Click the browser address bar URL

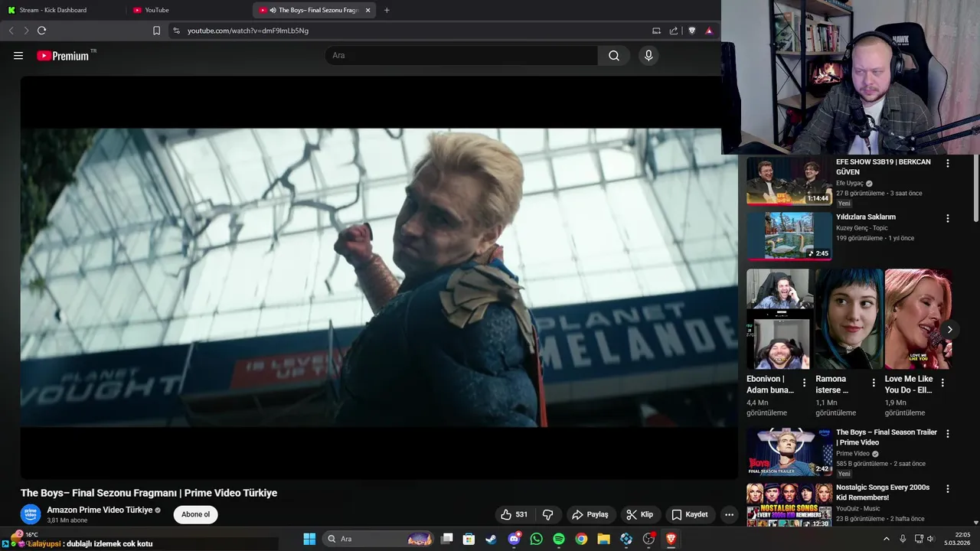(x=248, y=31)
